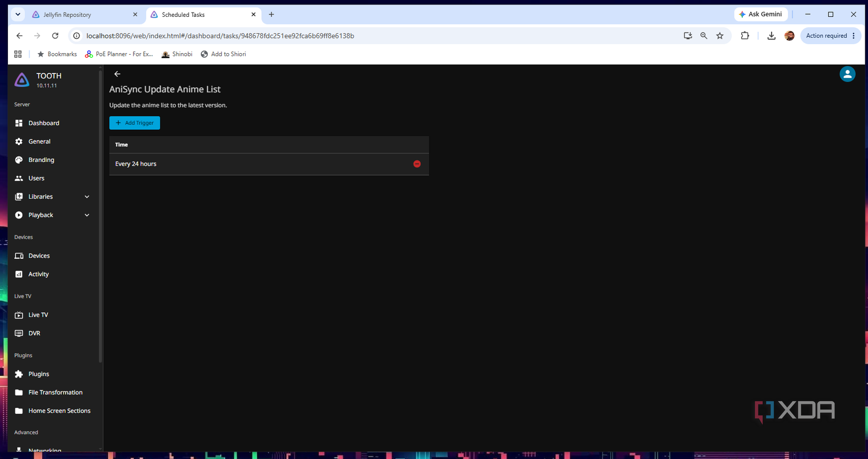
Task: Open the tab search dropdown
Action: 18,15
